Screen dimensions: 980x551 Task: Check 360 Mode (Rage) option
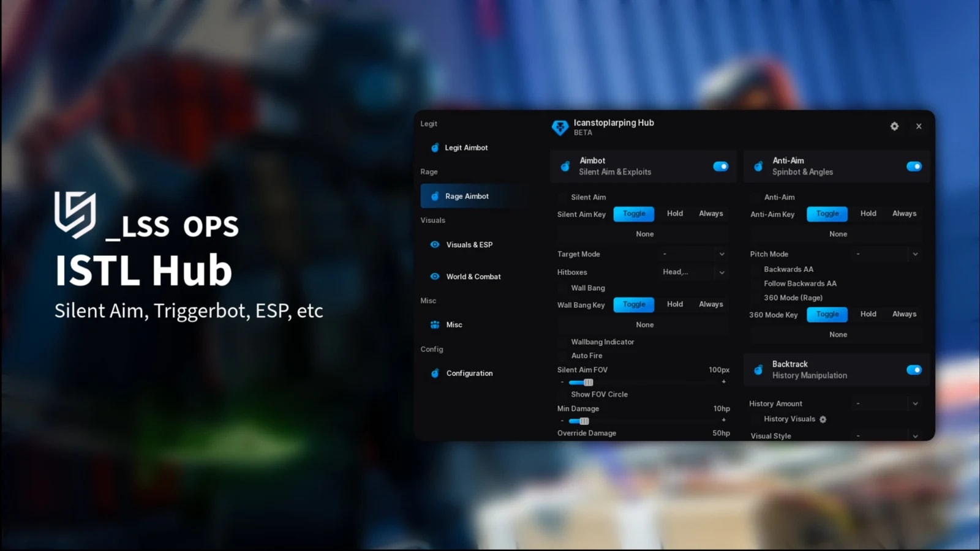click(755, 298)
